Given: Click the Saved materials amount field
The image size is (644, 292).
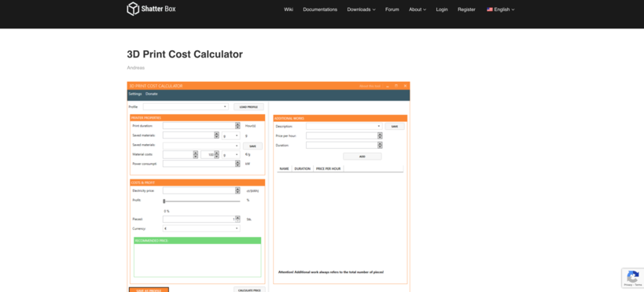Looking at the screenshot, I should pyautogui.click(x=188, y=135).
